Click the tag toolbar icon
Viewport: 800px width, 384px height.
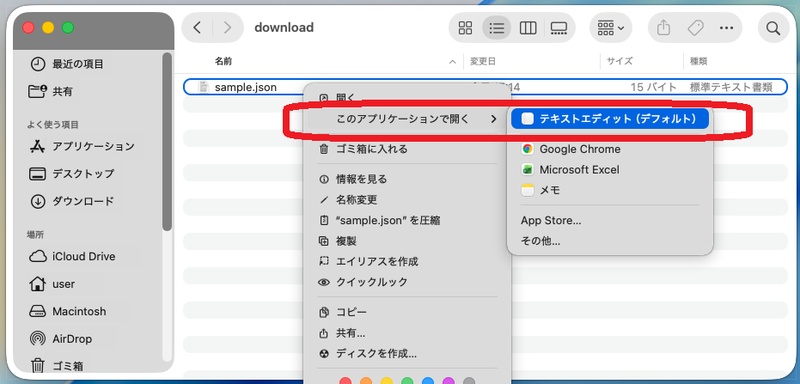[695, 28]
